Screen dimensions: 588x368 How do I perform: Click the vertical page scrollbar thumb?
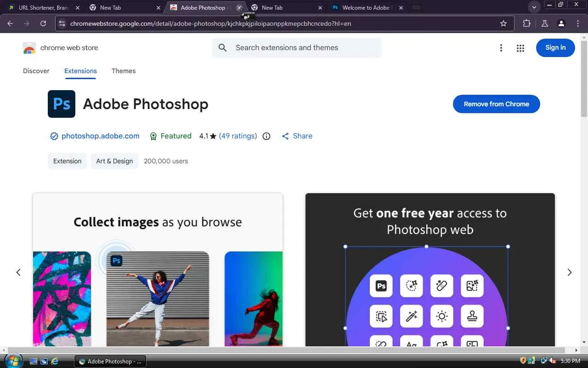click(x=584, y=78)
